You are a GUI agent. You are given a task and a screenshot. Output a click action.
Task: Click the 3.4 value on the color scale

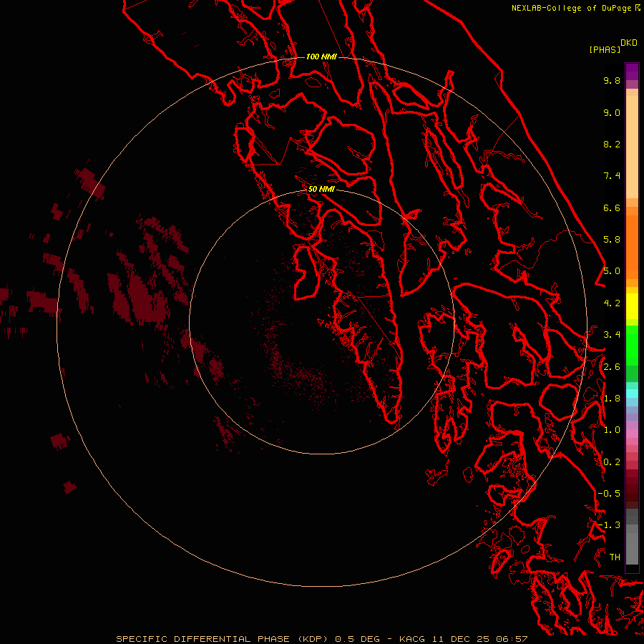click(x=612, y=335)
